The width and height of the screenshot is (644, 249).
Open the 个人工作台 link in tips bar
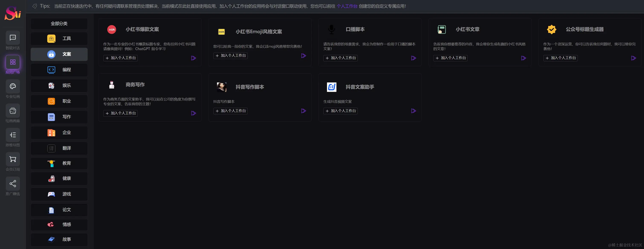pyautogui.click(x=347, y=6)
